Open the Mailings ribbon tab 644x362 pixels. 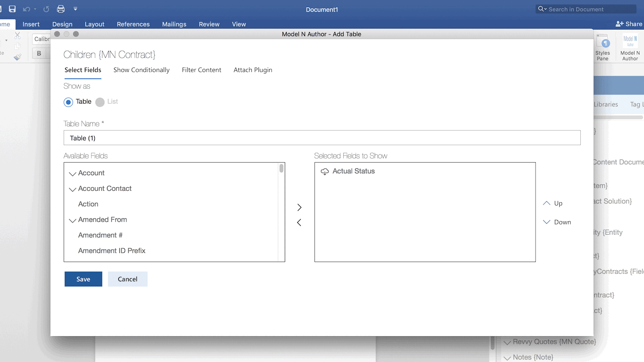[174, 24]
